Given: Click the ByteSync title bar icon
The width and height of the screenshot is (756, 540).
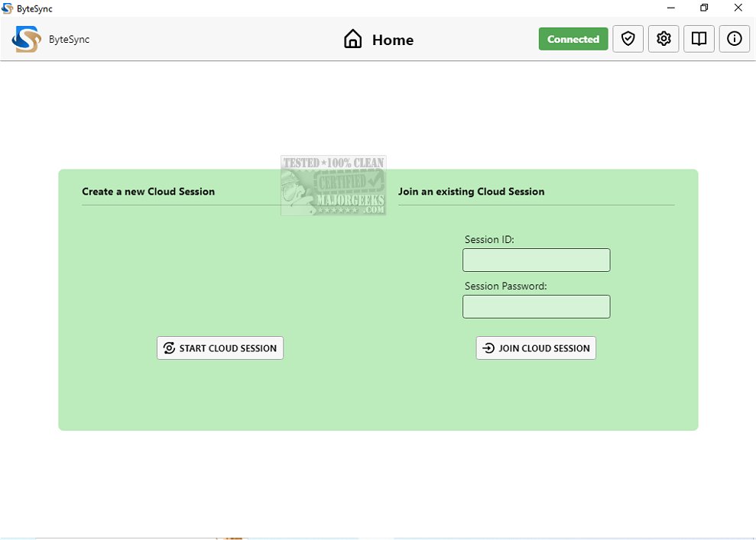Looking at the screenshot, I should tap(8, 8).
